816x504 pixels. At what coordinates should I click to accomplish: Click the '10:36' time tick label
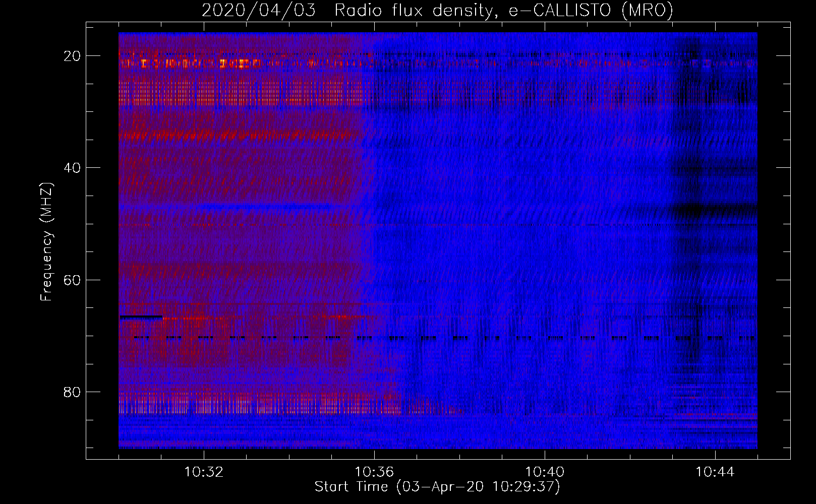click(x=374, y=472)
